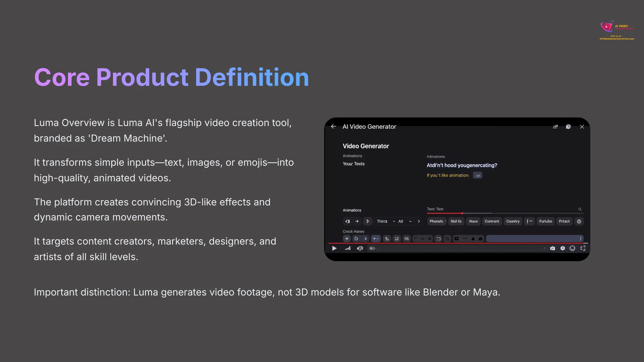
Task: Adjust the red Text slider handle
Action: [x=462, y=213]
